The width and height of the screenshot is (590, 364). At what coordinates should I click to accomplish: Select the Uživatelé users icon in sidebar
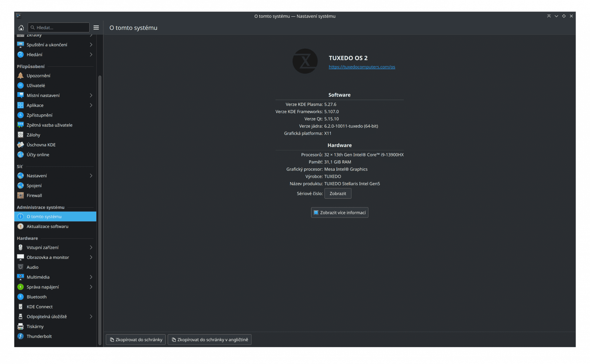pos(21,85)
